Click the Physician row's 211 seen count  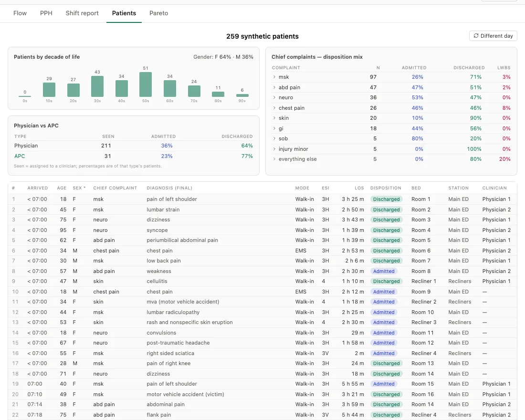point(106,146)
